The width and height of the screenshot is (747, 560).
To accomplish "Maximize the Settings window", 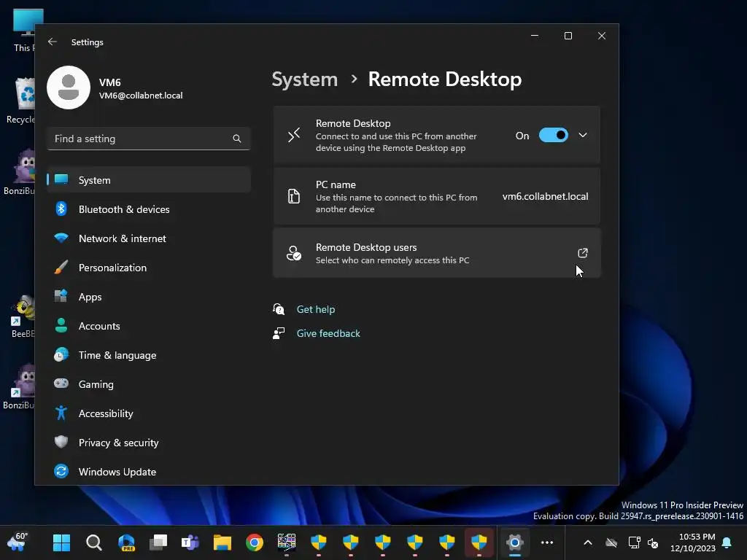I will 568,36.
